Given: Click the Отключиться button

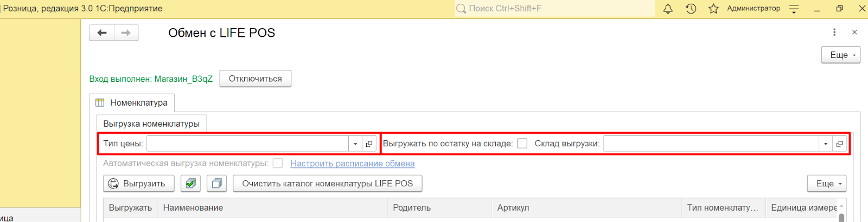Looking at the screenshot, I should 256,79.
